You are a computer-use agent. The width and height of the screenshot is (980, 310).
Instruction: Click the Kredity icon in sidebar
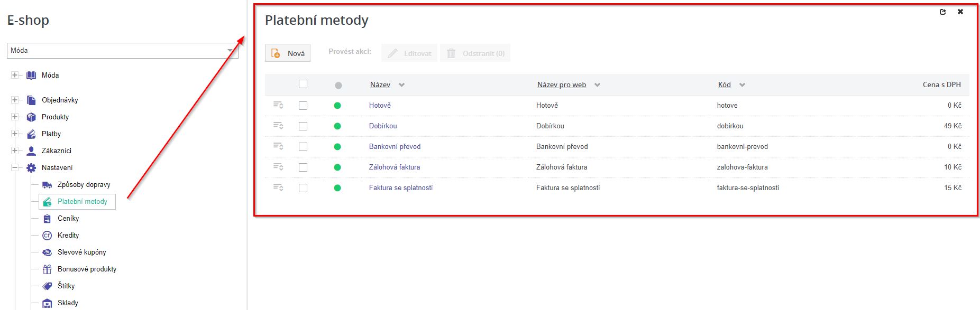[x=47, y=236]
